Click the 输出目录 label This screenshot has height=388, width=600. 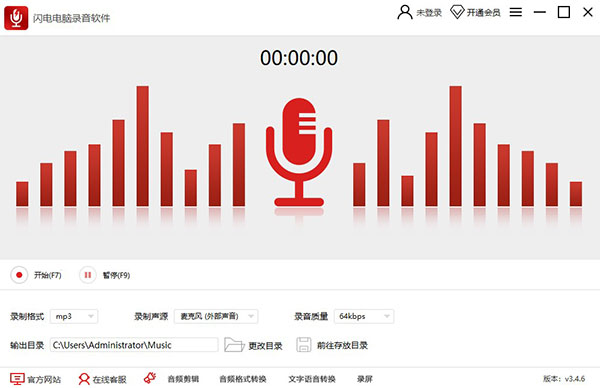[27, 345]
